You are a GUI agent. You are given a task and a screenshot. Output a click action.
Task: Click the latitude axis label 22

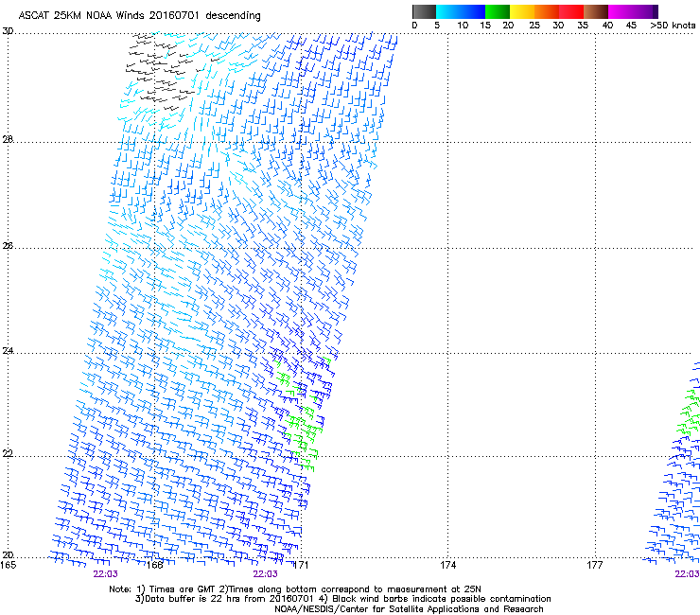tap(8, 454)
